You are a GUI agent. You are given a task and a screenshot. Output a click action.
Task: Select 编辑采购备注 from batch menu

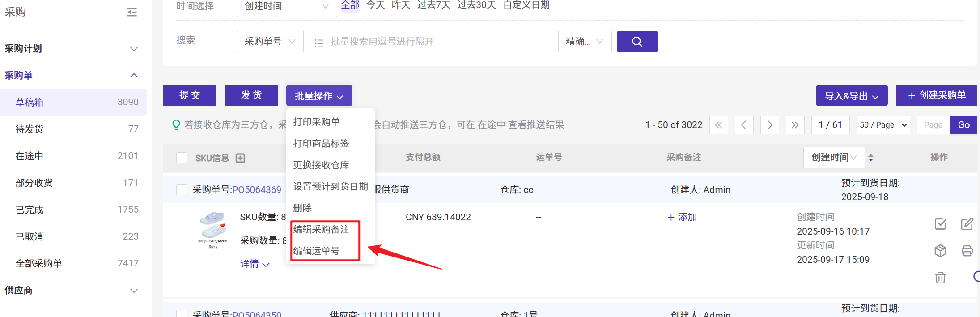tap(321, 229)
